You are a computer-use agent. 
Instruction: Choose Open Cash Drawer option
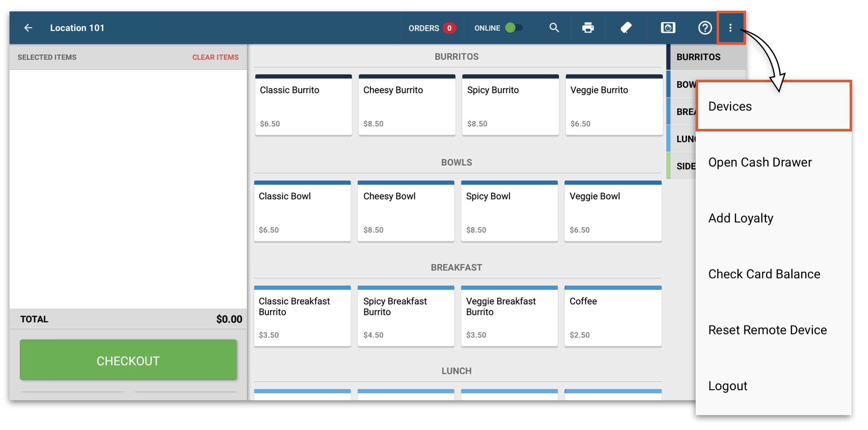click(x=760, y=162)
